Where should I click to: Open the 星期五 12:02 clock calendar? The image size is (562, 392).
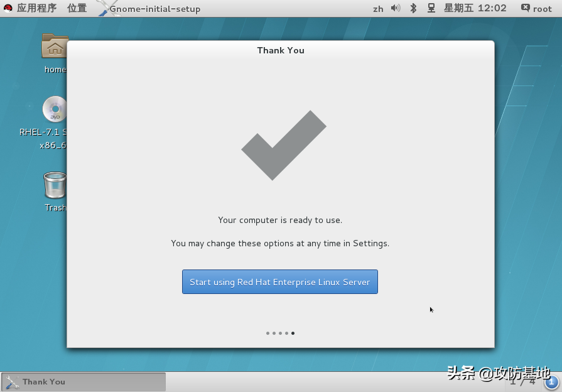point(475,8)
